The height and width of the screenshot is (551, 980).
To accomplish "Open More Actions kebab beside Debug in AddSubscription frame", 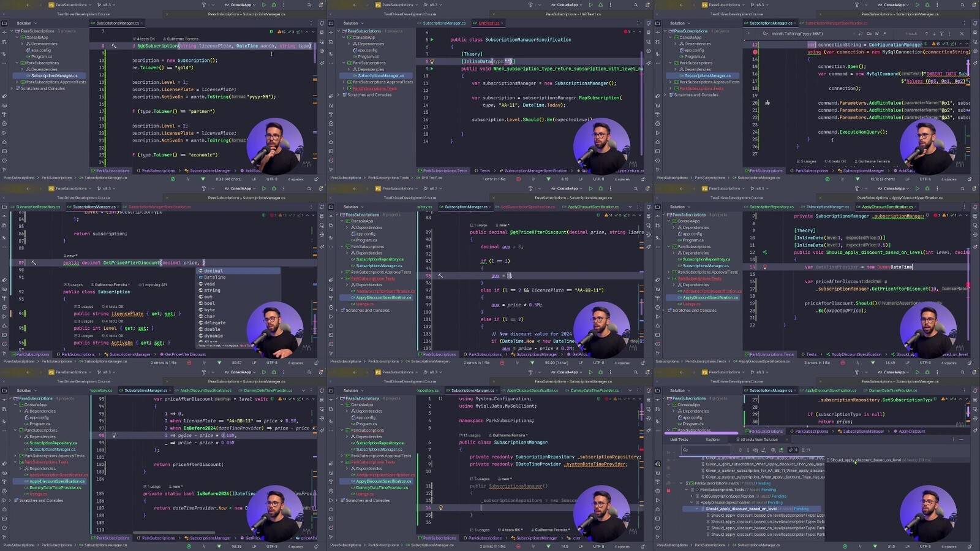I will pos(284,5).
